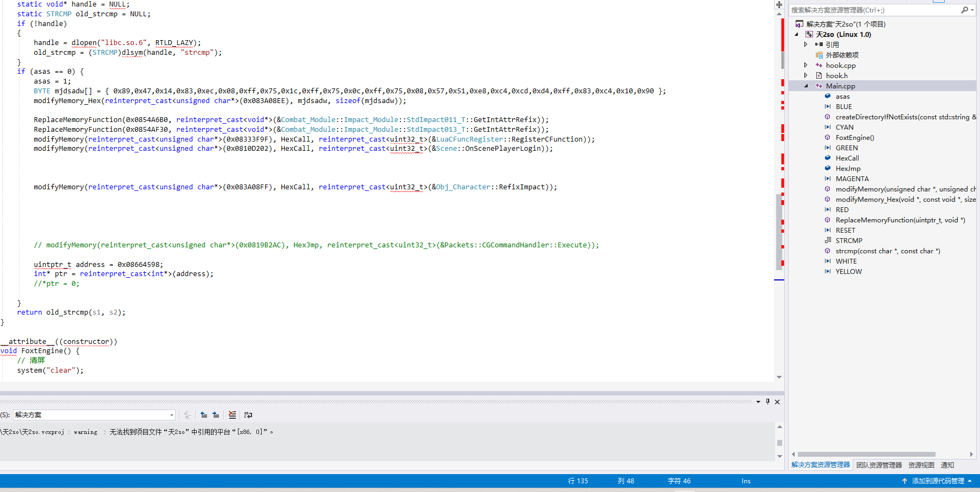The height and width of the screenshot is (492, 980).
Task: Collapse the Main.cpp tree node
Action: coord(805,86)
